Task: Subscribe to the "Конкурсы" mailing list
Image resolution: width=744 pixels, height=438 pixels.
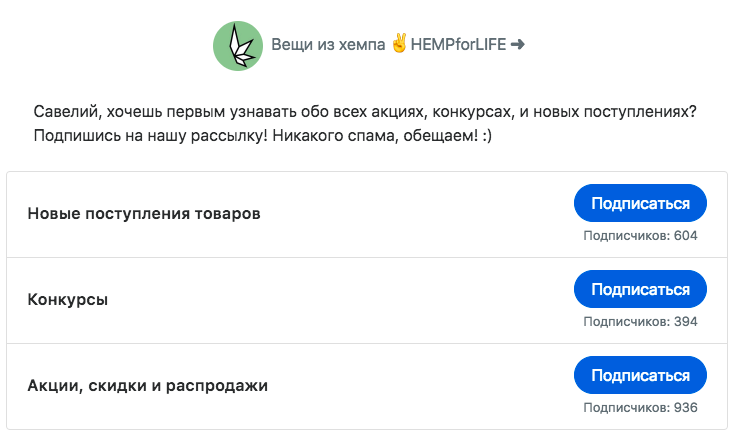Action: tap(640, 289)
